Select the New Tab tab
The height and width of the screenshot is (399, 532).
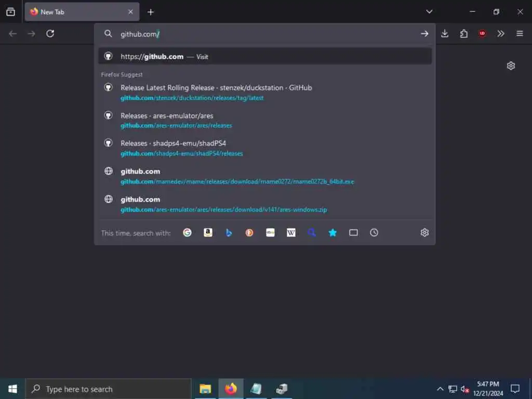tap(82, 12)
